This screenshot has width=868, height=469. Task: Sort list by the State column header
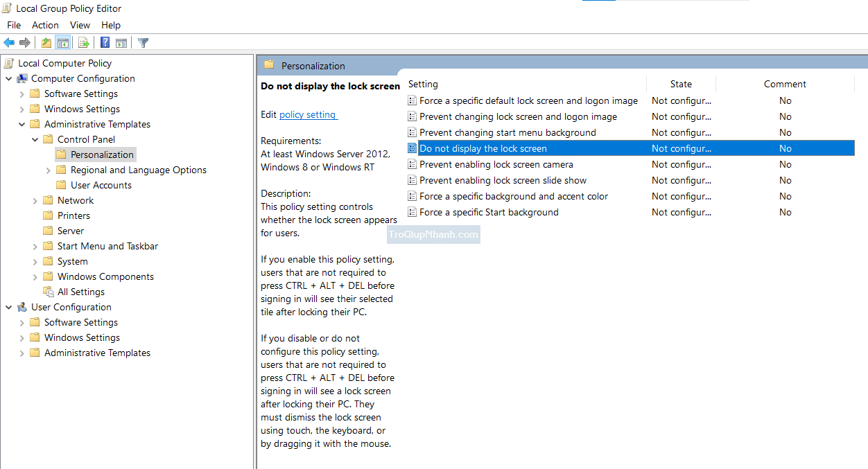[x=681, y=84]
